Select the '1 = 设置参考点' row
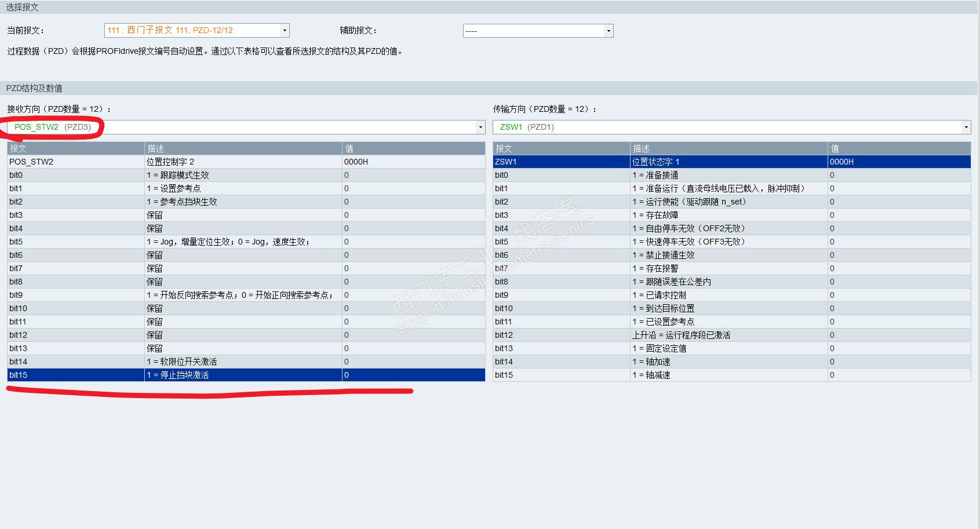The image size is (980, 529). [246, 188]
